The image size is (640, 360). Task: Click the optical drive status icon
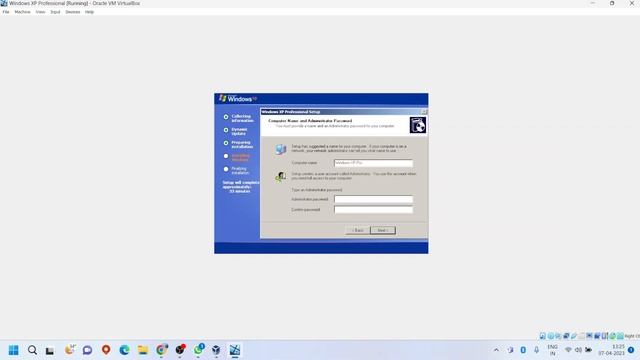551,336
